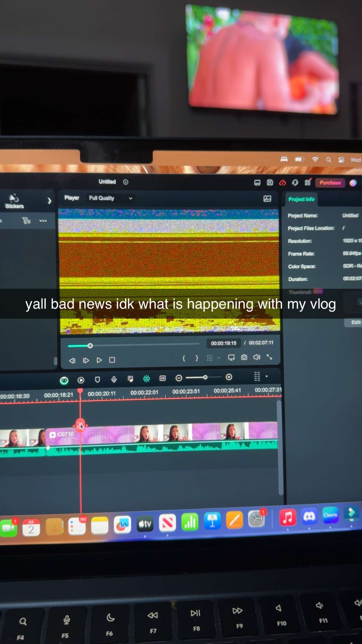Screen dimensions: 362x644
Task: Open Apple TV from the Dock
Action: [x=145, y=524]
